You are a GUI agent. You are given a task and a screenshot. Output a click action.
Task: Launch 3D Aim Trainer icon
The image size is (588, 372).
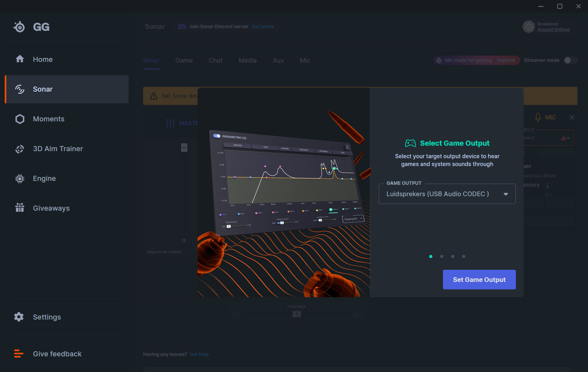20,149
